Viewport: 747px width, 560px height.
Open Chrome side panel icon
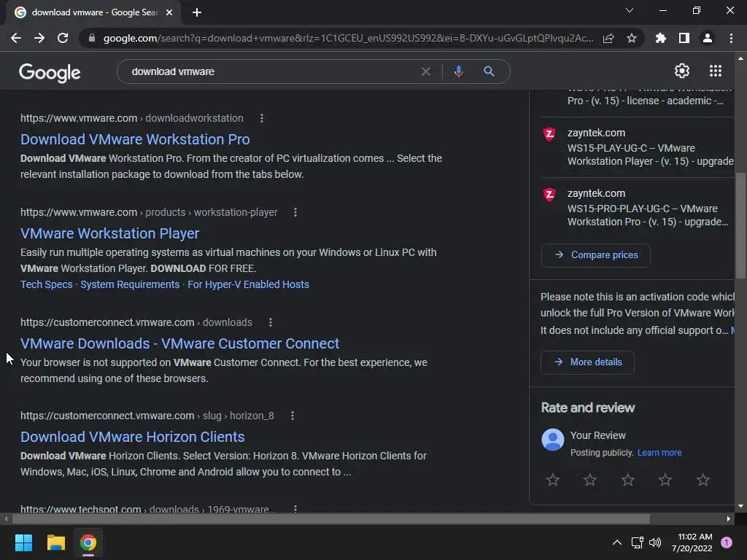coord(684,38)
